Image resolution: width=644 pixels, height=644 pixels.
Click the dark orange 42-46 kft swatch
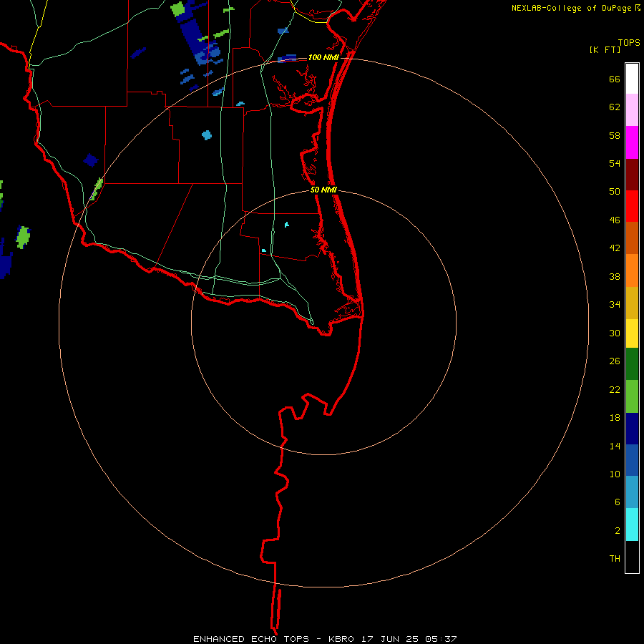[x=632, y=238]
